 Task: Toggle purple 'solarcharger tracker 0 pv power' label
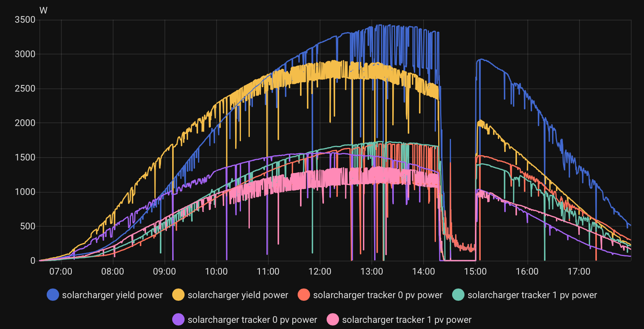(x=253, y=320)
